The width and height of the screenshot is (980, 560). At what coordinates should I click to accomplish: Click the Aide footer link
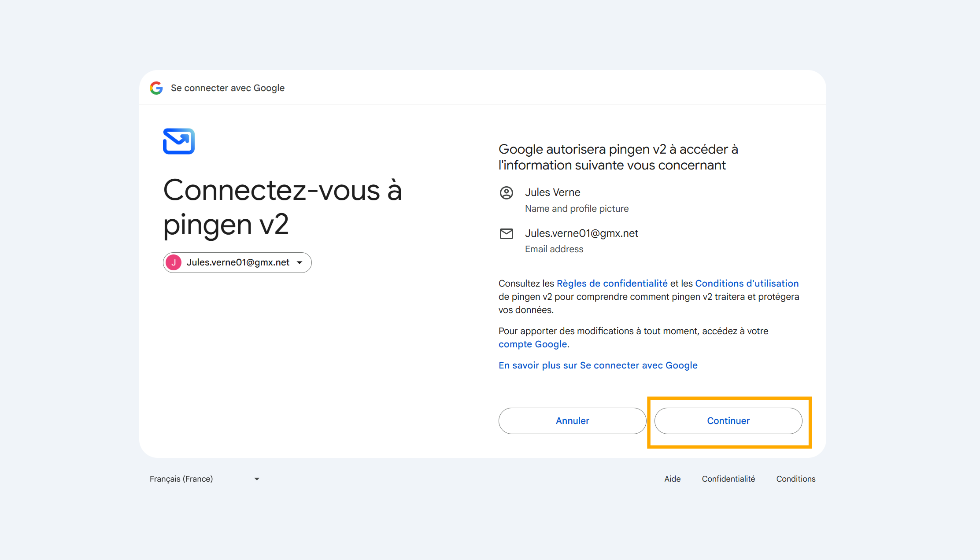pyautogui.click(x=672, y=479)
